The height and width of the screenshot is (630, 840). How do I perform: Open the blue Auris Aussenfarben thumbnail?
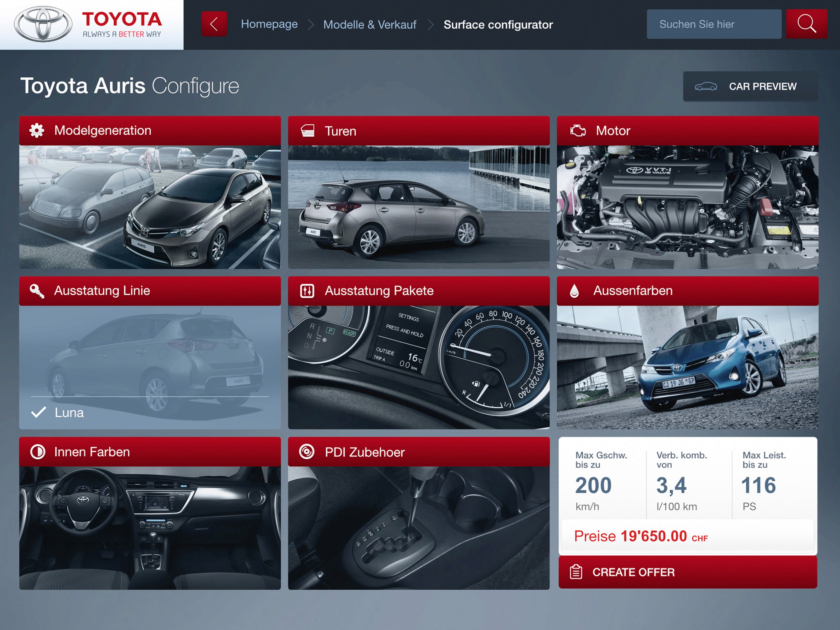(687, 367)
